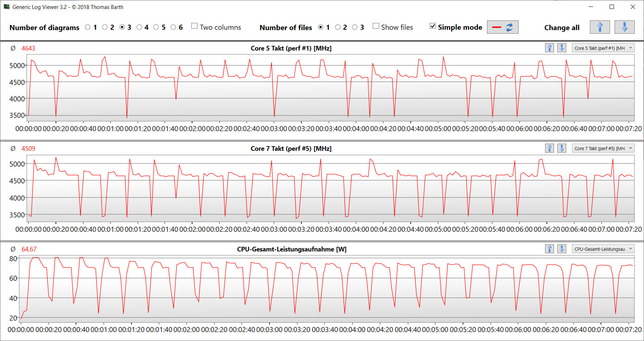Image resolution: width=644 pixels, height=341 pixels.
Task: Click the Change all down arrow button
Action: point(624,27)
